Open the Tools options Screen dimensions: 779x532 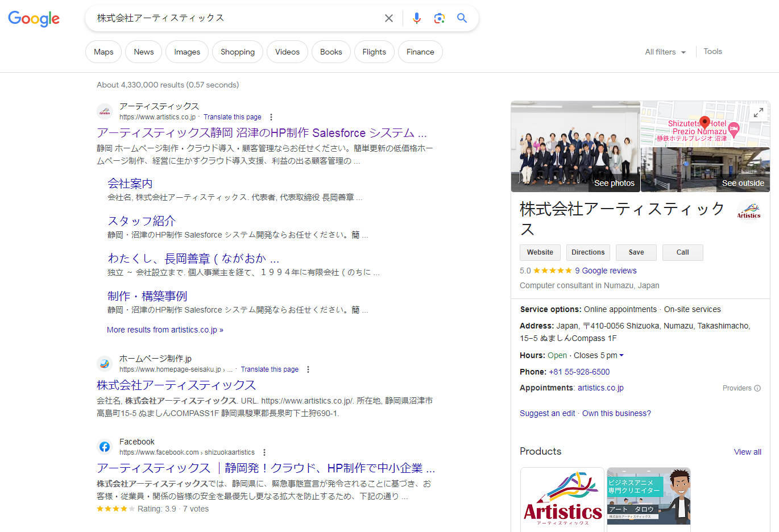click(x=712, y=51)
